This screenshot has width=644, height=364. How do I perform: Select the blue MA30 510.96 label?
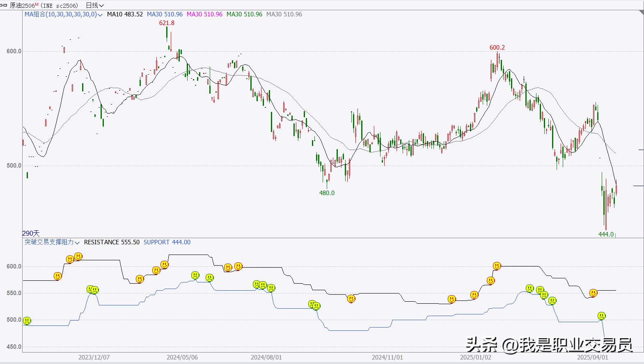coord(165,14)
